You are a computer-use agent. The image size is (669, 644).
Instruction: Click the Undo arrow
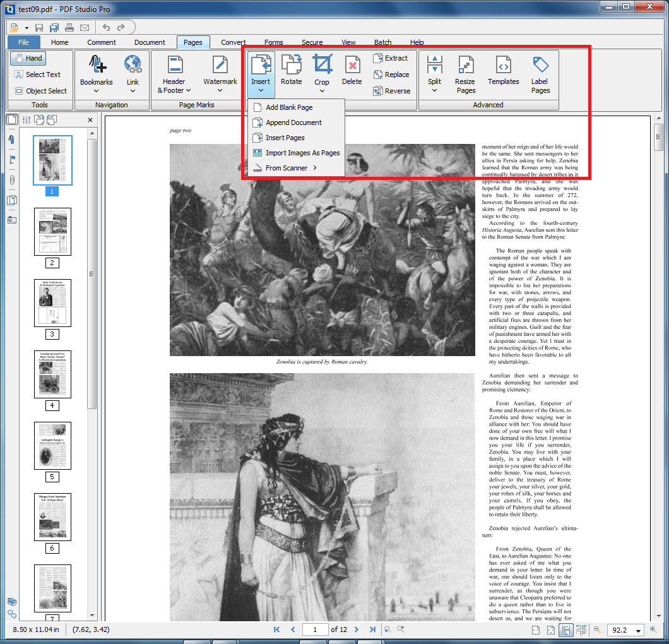pyautogui.click(x=106, y=27)
